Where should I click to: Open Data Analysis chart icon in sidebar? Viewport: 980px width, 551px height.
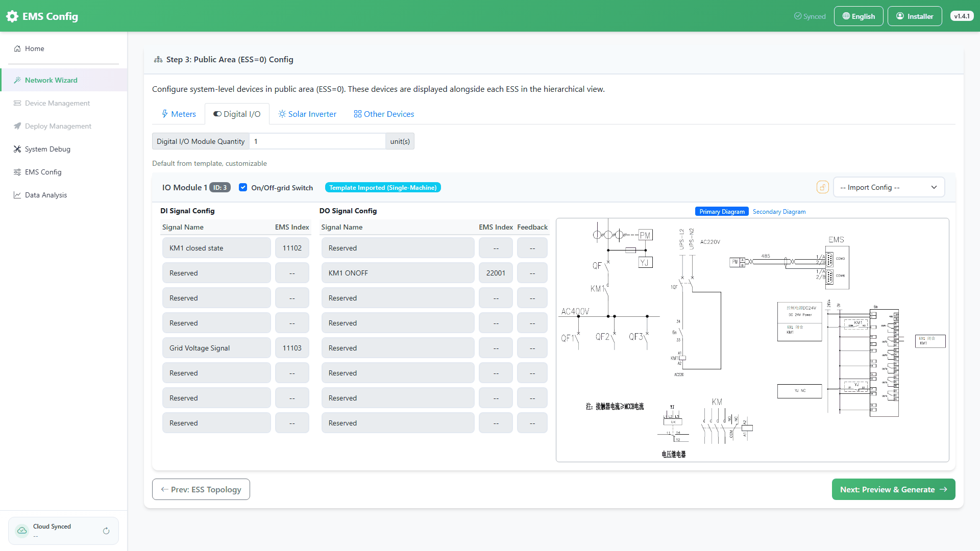(17, 195)
